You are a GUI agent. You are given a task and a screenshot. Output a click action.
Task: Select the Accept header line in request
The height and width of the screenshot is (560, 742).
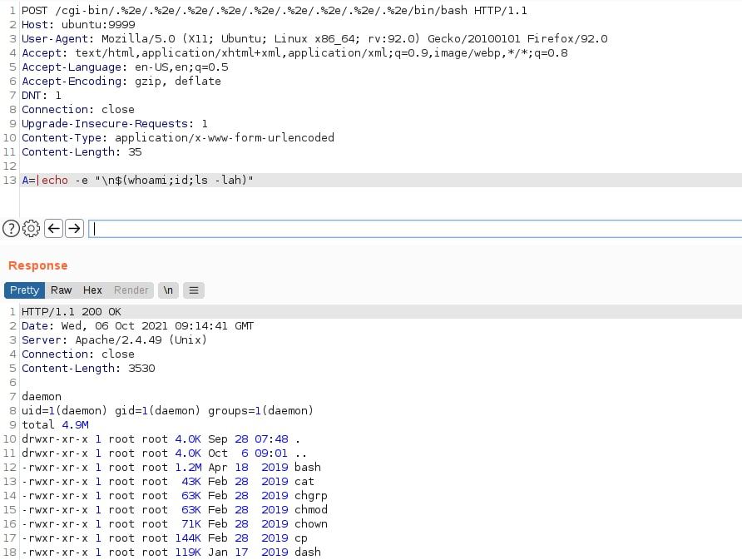pyautogui.click(x=294, y=53)
